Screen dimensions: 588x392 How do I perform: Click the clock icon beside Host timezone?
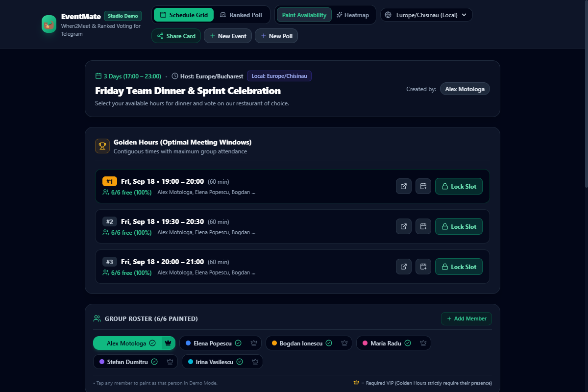175,76
